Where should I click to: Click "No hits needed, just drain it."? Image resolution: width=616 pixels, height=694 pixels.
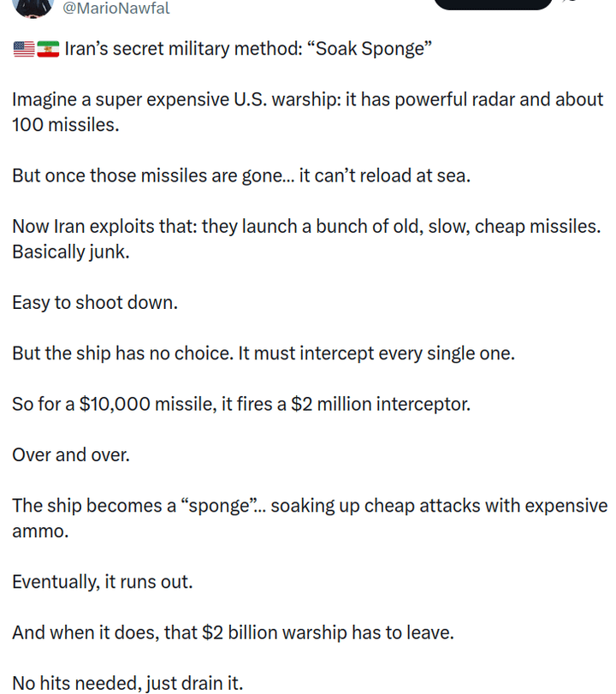click(127, 683)
